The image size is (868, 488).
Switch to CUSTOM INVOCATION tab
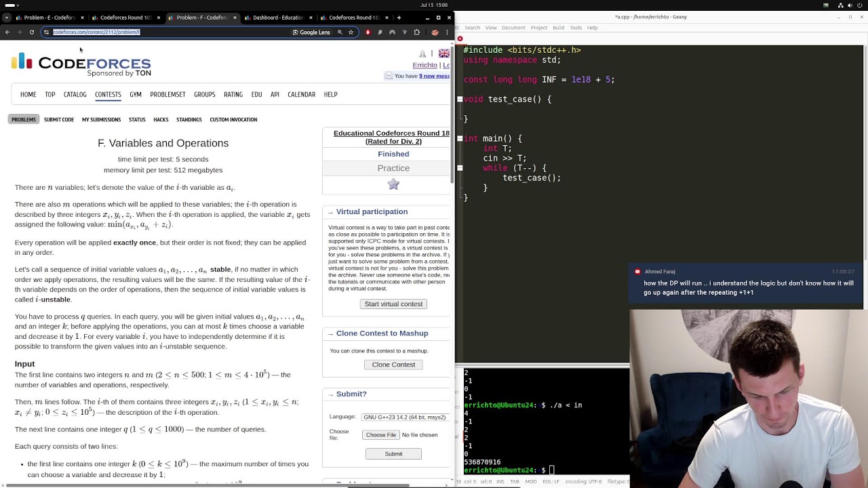point(233,119)
